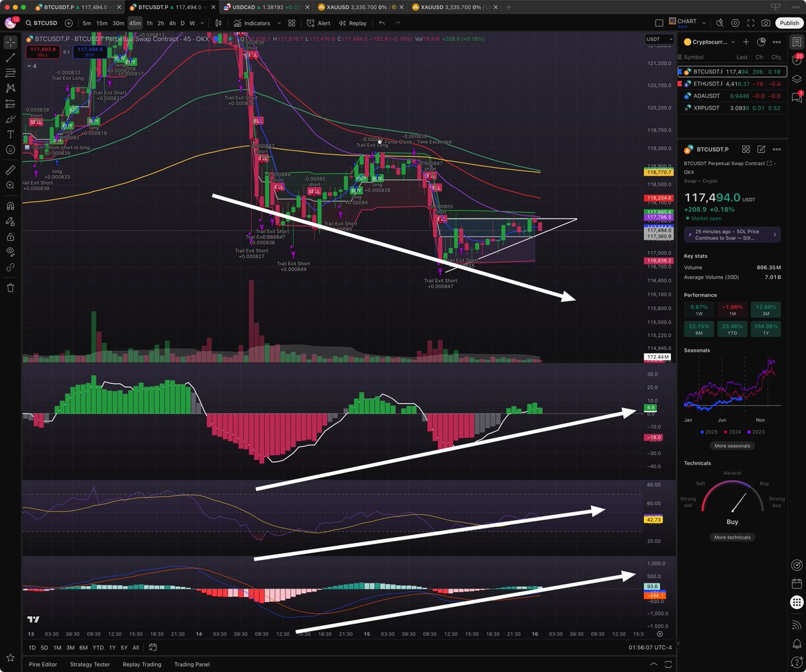This screenshot has height=672, width=806.
Task: Collapse the indicator legend showing 4
Action: 31,66
